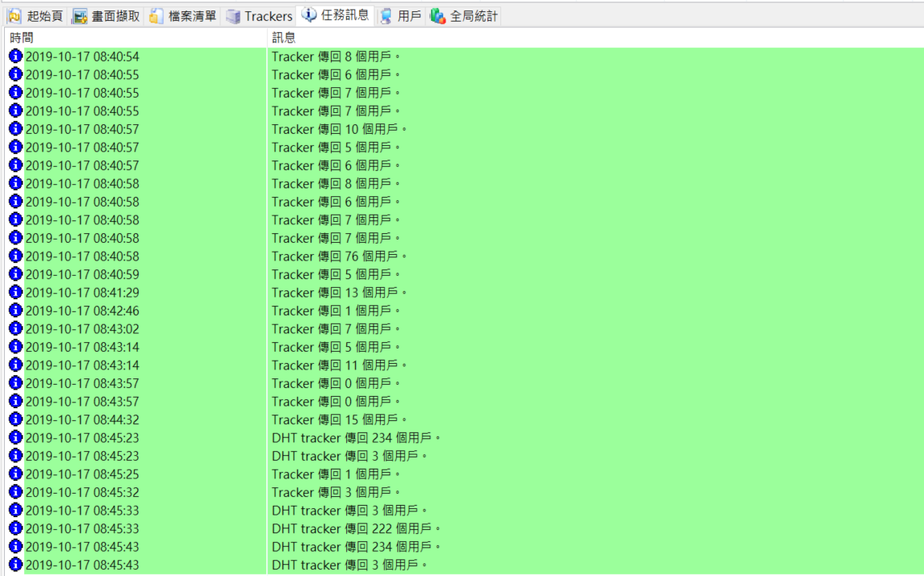Select timestamp '2019-10-17 08:45:25'
The width and height of the screenshot is (924, 576).
pos(82,474)
